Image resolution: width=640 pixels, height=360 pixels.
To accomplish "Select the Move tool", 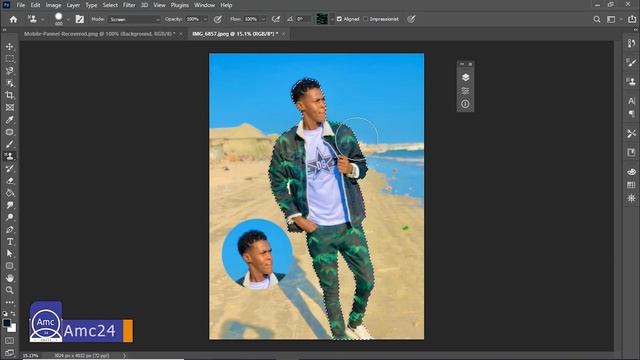I will click(x=9, y=47).
